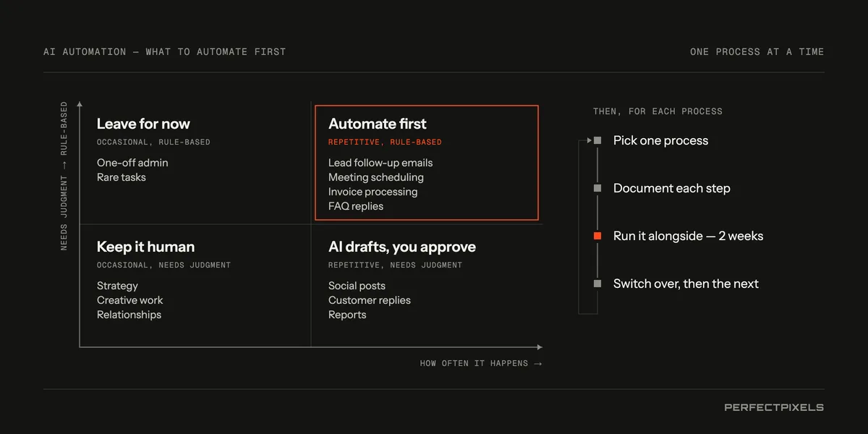868x434 pixels.
Task: Click the "ONE PROCESS AT A TIME" header text
Action: [x=757, y=52]
